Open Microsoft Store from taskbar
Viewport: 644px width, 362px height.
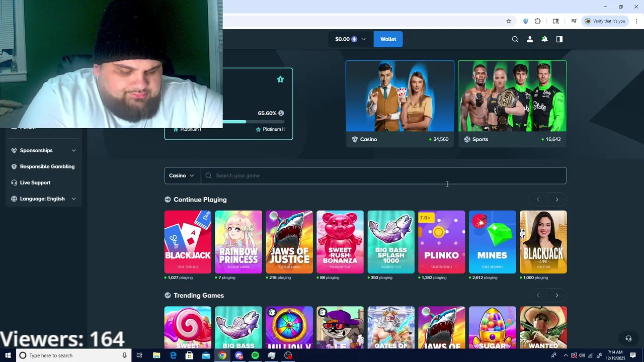tap(189, 355)
